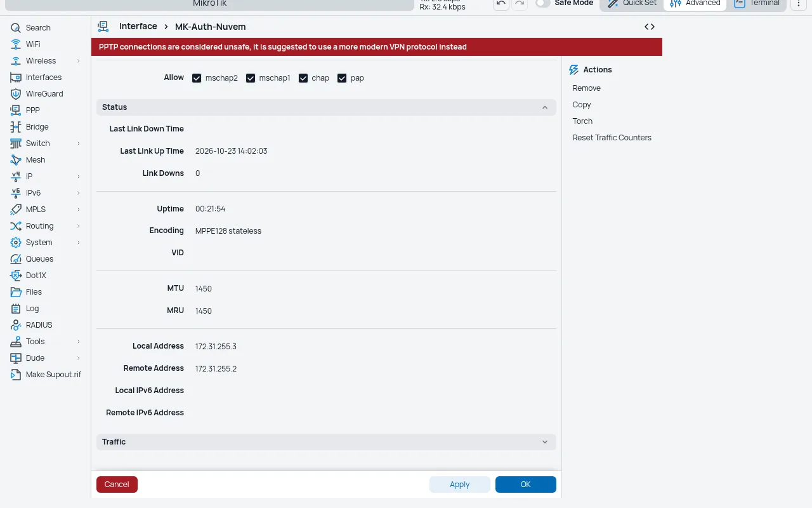Open the Queues icon
The height and width of the screenshot is (508, 812).
tap(16, 259)
